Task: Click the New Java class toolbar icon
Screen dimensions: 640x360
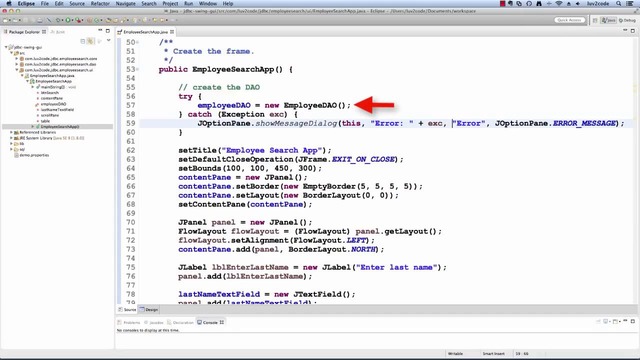Action: pos(98,20)
